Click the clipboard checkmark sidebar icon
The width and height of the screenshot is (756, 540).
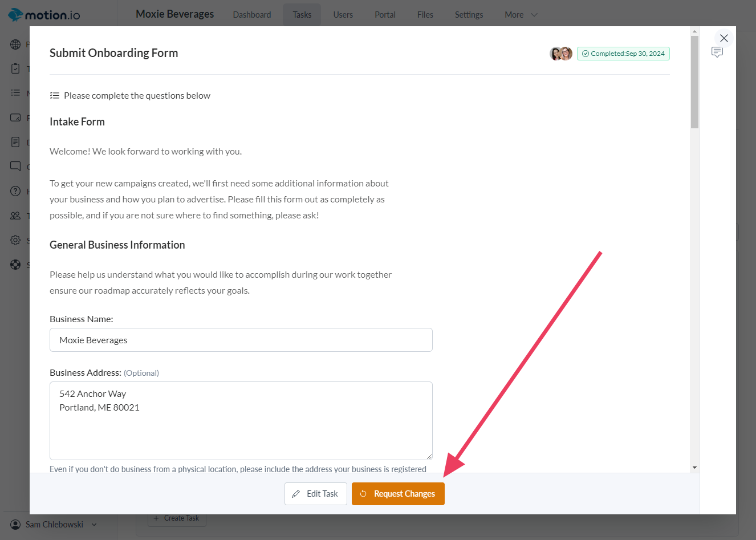15,68
